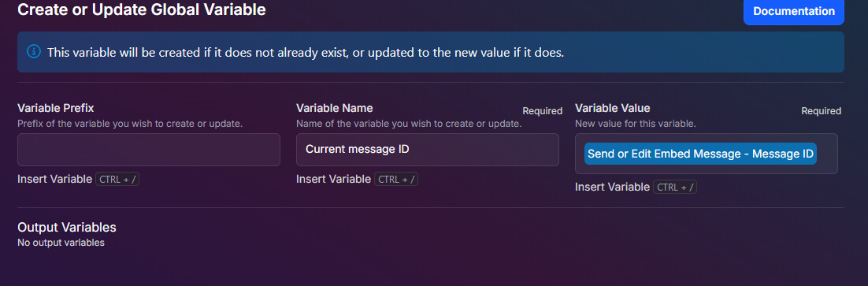Image resolution: width=868 pixels, height=286 pixels.
Task: Click the CTRL + / badge below Variable Value
Action: [x=675, y=187]
